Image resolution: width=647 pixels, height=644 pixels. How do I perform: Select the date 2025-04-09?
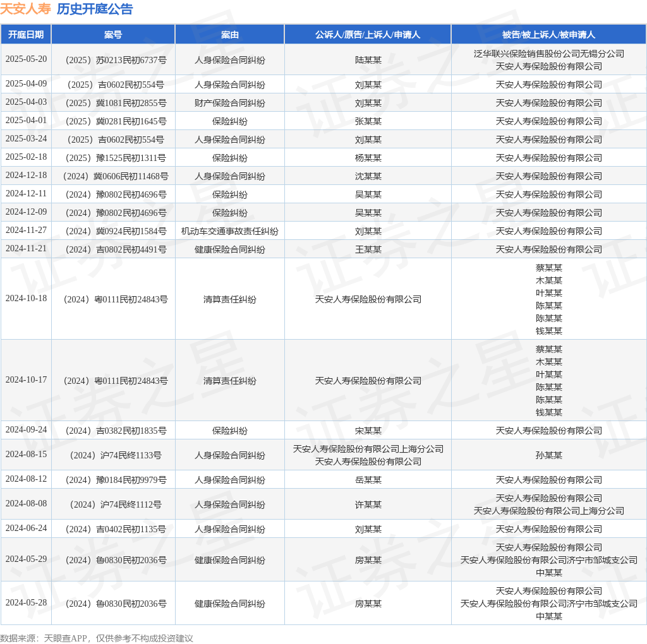(x=26, y=84)
